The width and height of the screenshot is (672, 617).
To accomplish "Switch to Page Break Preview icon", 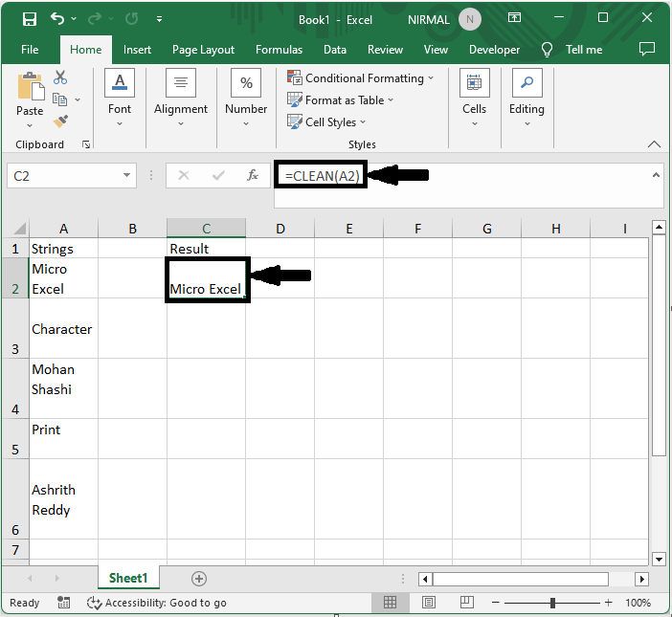I will pos(467,603).
